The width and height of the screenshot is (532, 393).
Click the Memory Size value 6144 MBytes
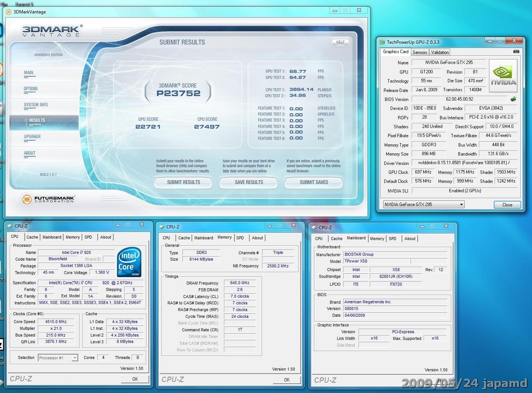click(201, 259)
